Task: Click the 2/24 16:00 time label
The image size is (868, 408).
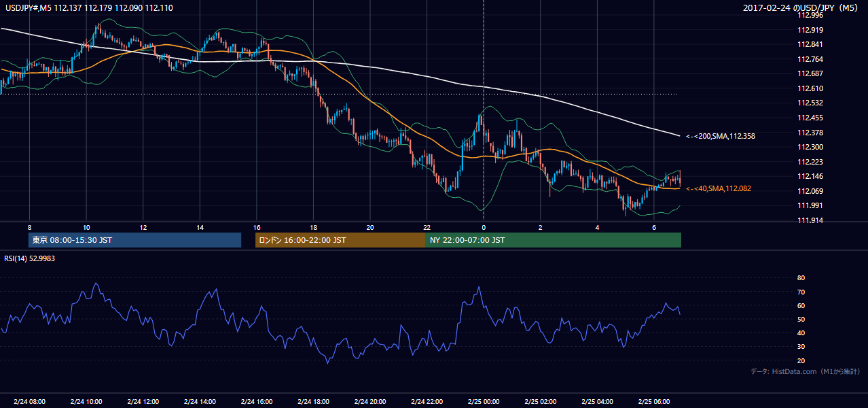Action: coord(256,401)
